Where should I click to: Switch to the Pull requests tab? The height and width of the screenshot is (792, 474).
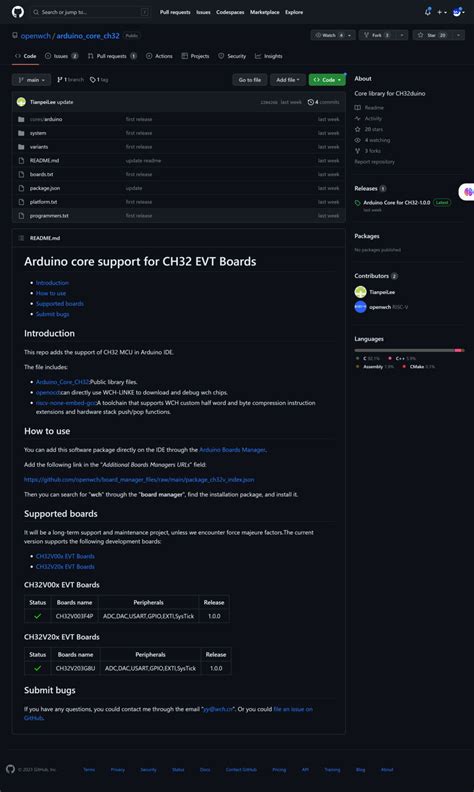click(x=112, y=56)
